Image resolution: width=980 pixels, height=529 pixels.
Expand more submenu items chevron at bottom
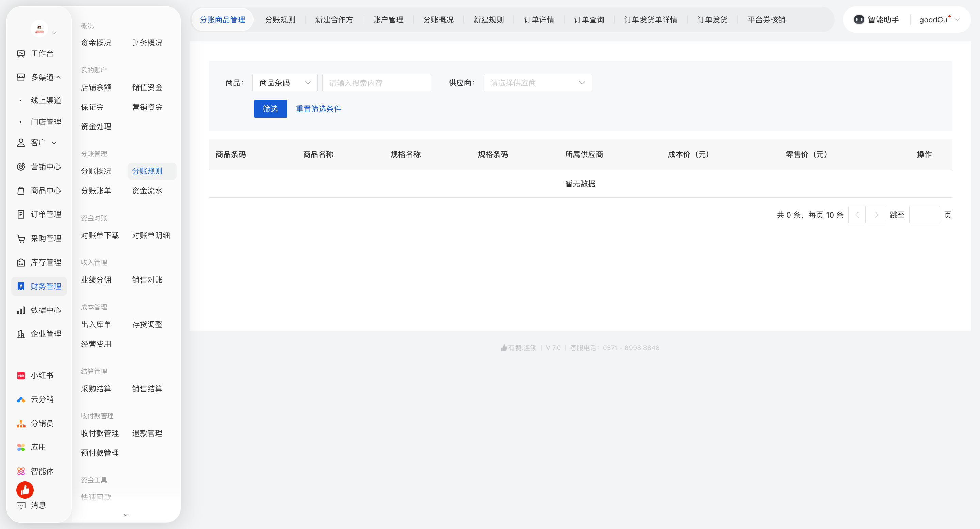coord(126,515)
